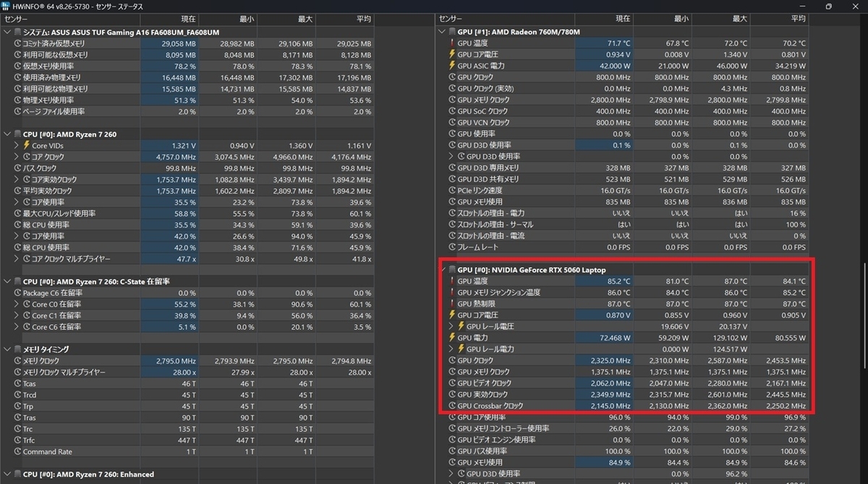The height and width of the screenshot is (484, 868).
Task: Expand the Core C0 在留率 row
Action: [16, 304]
